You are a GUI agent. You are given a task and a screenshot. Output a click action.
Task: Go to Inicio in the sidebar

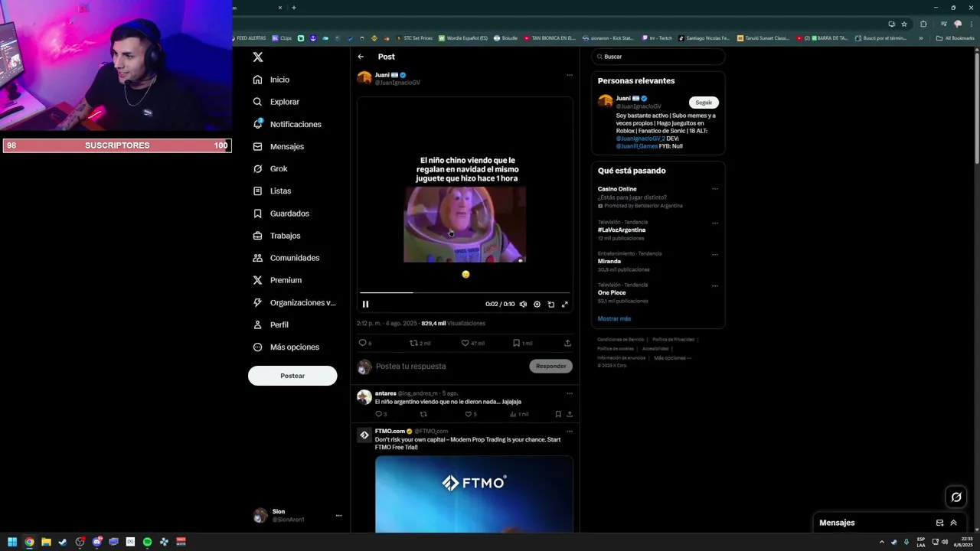pos(271,80)
